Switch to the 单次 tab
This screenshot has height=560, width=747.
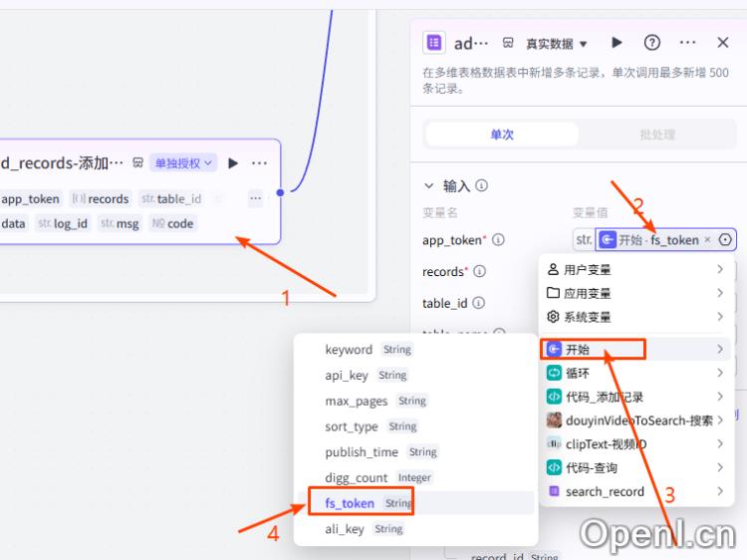click(x=502, y=135)
